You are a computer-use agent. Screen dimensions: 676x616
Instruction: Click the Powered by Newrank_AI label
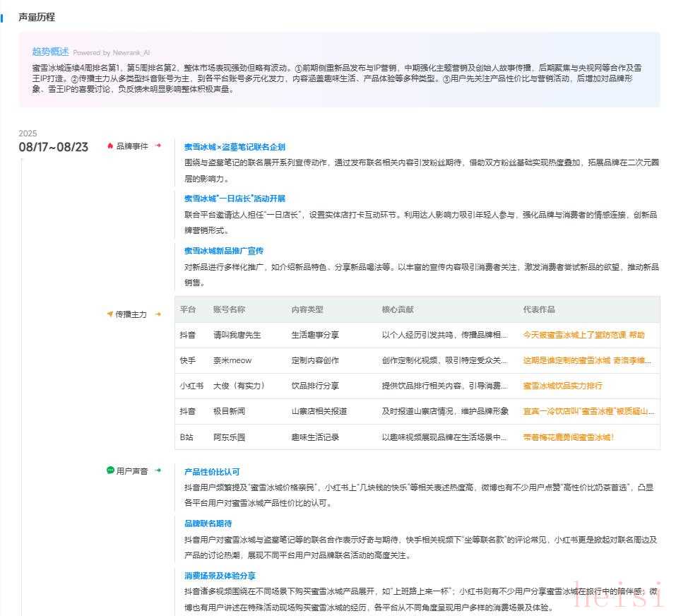pyautogui.click(x=111, y=52)
